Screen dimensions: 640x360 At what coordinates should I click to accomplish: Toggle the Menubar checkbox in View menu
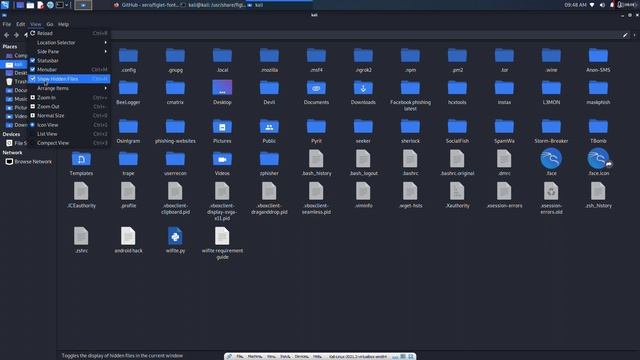pyautogui.click(x=33, y=69)
